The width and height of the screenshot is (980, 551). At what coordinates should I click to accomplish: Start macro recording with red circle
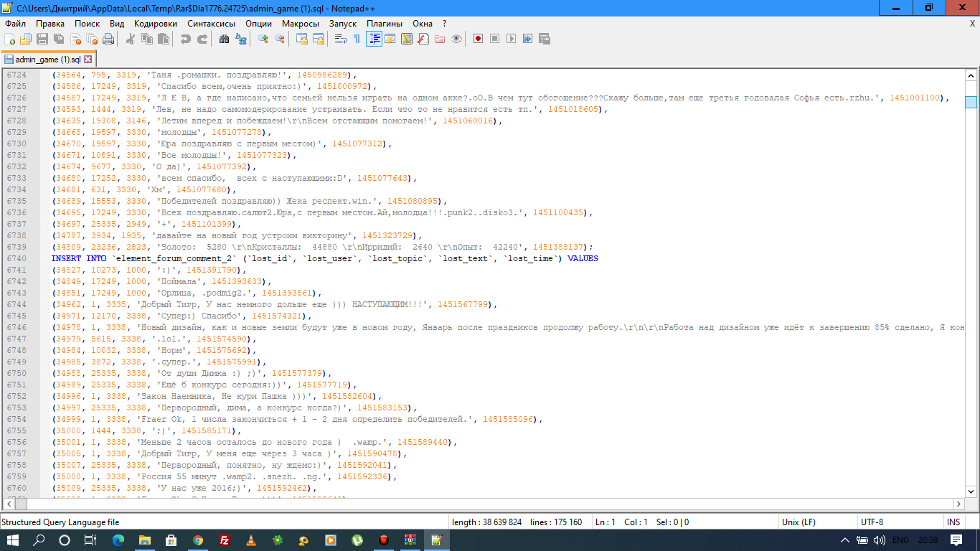click(478, 39)
